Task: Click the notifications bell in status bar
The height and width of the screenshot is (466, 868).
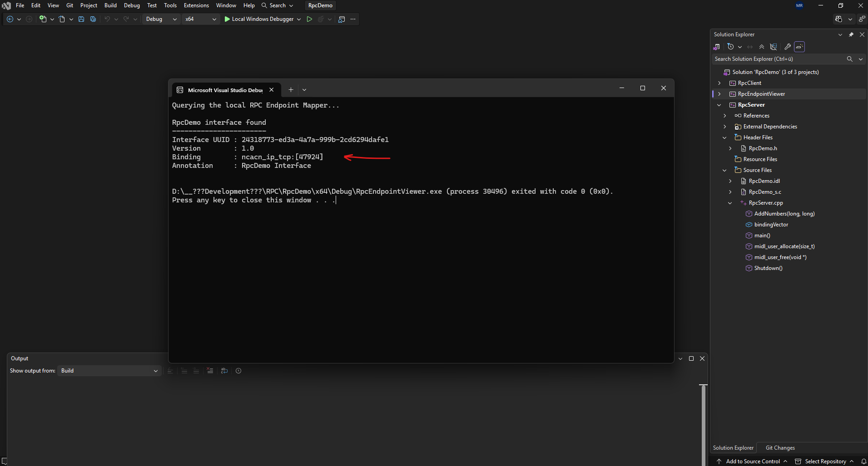Action: click(x=863, y=461)
